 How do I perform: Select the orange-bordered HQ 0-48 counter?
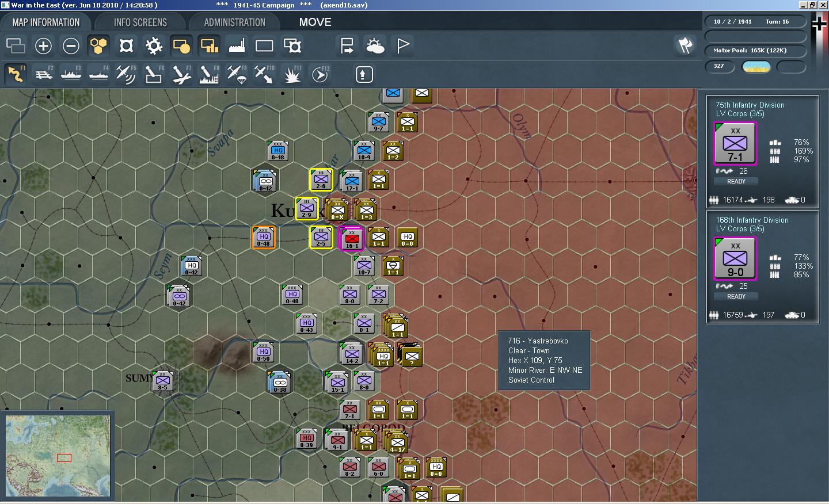[263, 238]
